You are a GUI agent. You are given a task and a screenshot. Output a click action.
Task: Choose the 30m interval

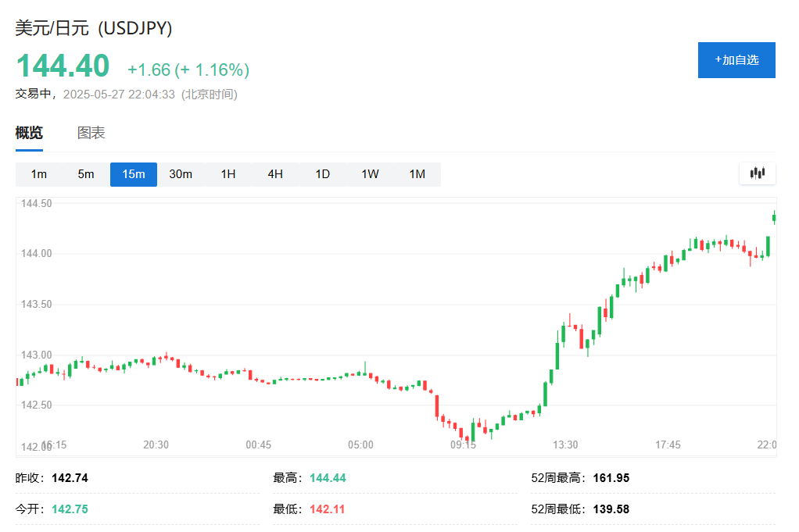pos(181,174)
